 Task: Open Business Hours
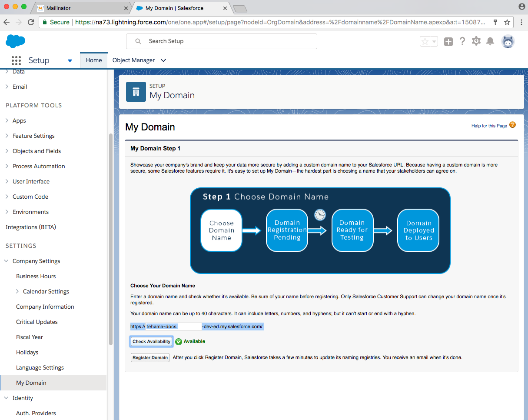click(x=36, y=277)
